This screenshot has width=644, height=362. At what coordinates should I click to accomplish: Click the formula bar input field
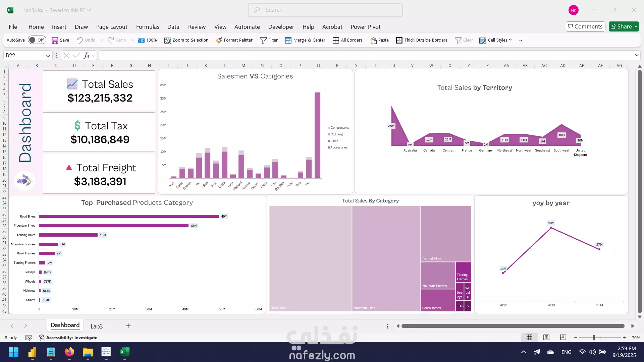(x=366, y=55)
